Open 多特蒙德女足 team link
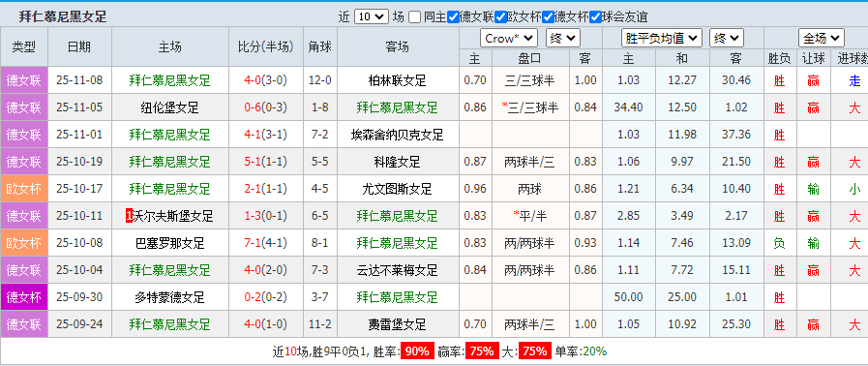The height and width of the screenshot is (366, 868). click(170, 298)
